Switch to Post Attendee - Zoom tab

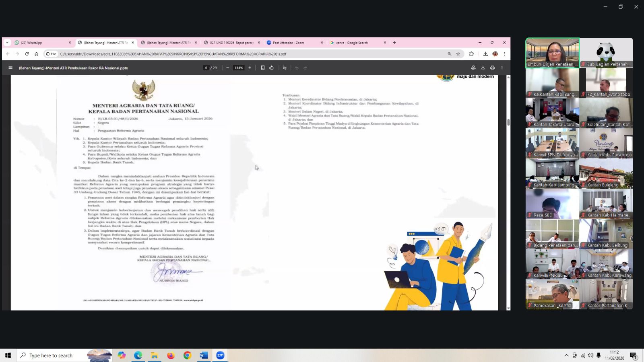[292, 43]
